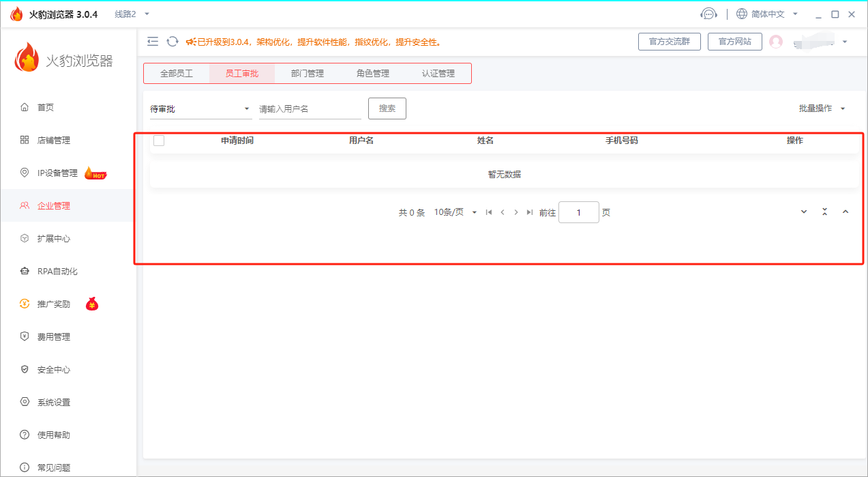This screenshot has width=868, height=477.
Task: Open the chat/feedback bubble icon in titlebar
Action: [709, 13]
